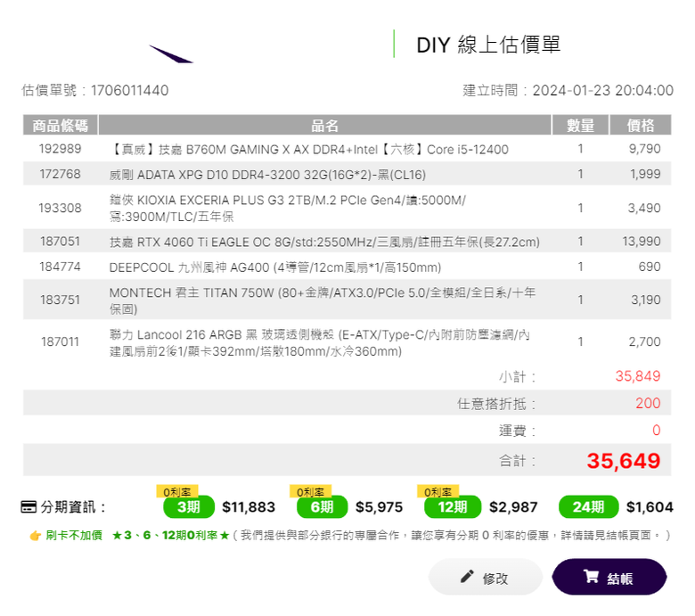Click product code 172768
The height and width of the screenshot is (616, 695).
61,174
